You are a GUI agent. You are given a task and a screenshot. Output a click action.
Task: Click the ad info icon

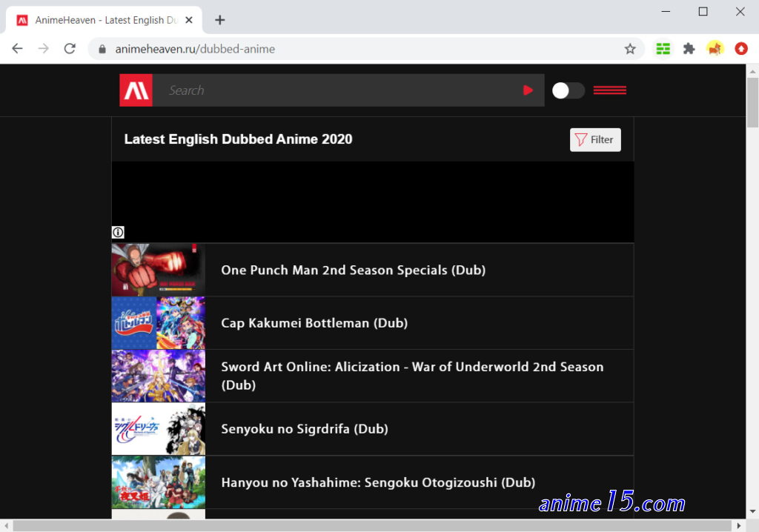point(118,233)
